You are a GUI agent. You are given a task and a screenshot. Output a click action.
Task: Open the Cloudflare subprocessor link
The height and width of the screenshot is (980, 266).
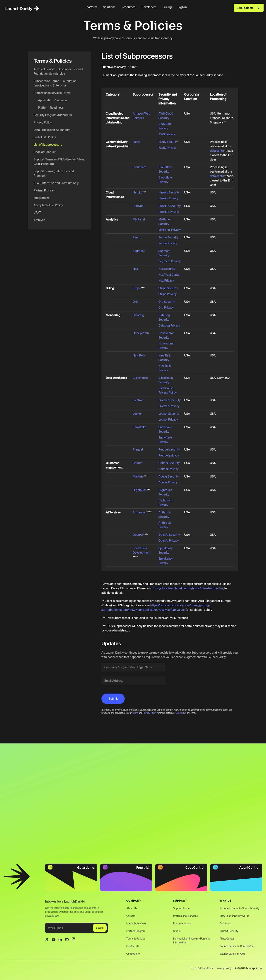pos(139,167)
